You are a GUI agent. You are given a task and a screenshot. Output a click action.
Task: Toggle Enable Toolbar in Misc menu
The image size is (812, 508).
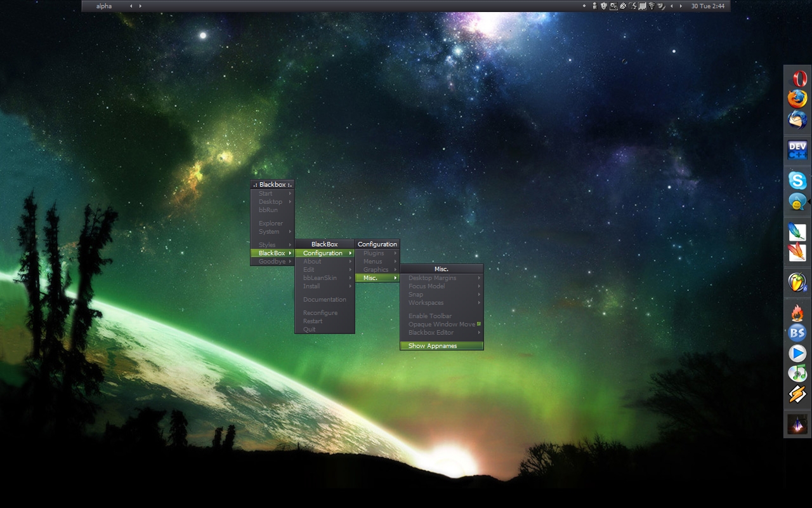(x=442, y=316)
